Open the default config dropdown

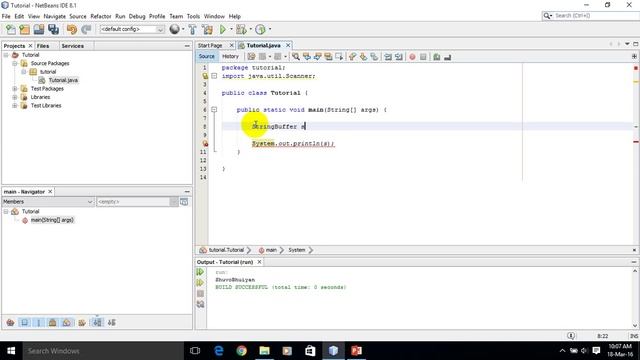pyautogui.click(x=132, y=29)
